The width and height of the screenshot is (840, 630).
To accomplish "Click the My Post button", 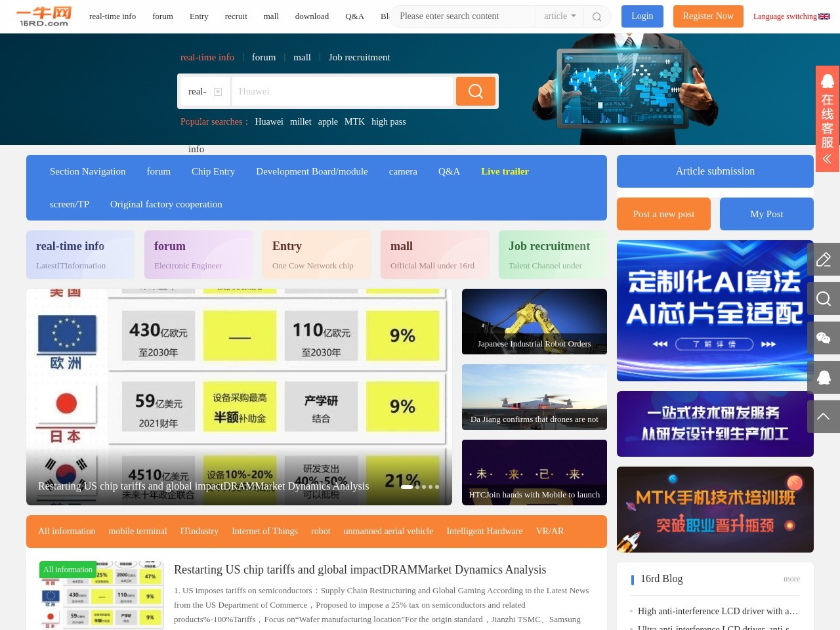I will pyautogui.click(x=766, y=214).
